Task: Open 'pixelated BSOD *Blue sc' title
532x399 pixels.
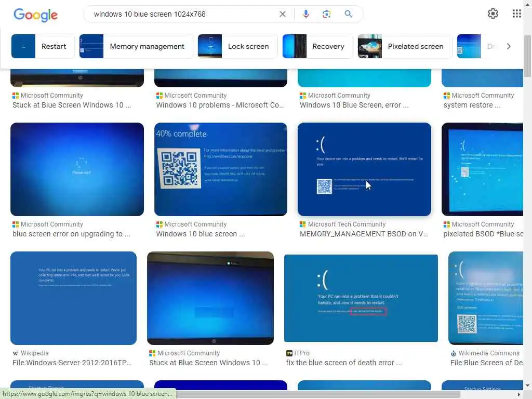Action: (x=483, y=234)
